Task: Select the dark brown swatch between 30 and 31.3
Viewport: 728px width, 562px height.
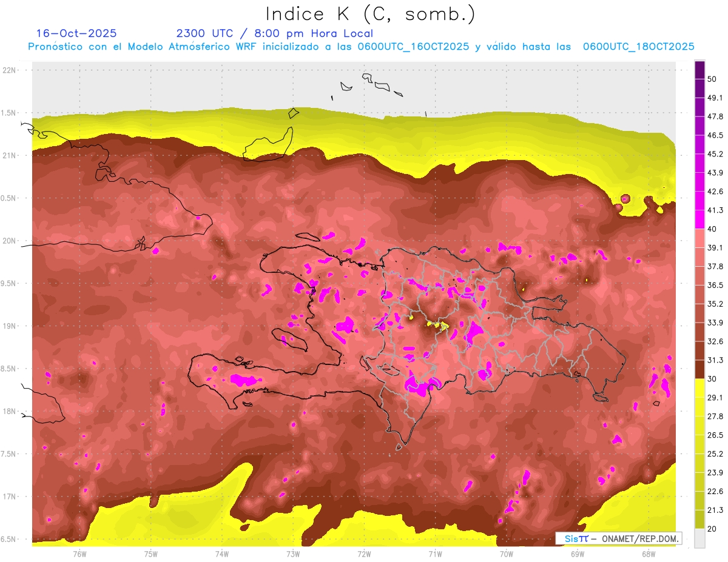Action: pos(699,369)
